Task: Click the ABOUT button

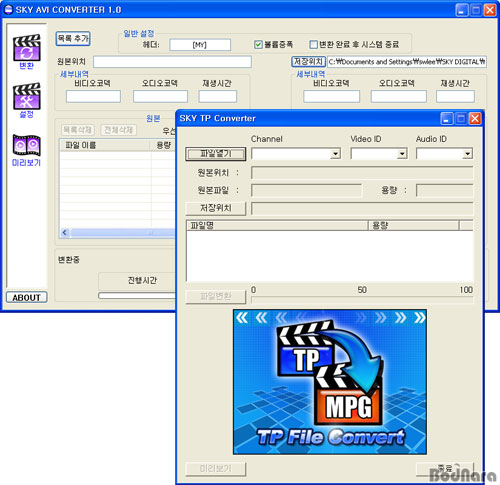Action: (x=27, y=297)
